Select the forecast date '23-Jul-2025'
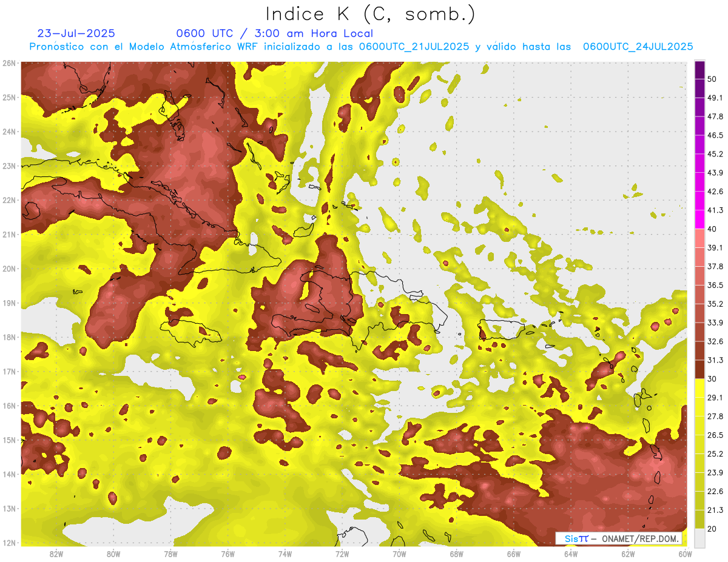 (x=76, y=33)
